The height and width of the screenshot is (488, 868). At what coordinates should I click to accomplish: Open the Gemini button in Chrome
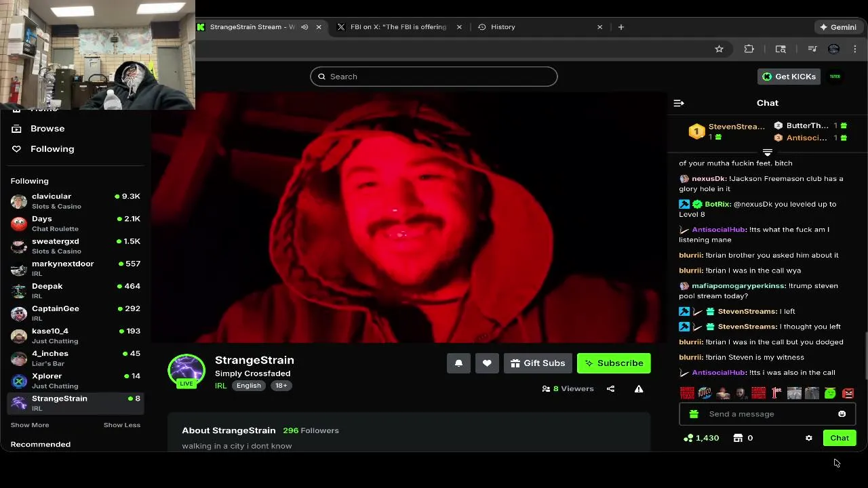(x=838, y=27)
